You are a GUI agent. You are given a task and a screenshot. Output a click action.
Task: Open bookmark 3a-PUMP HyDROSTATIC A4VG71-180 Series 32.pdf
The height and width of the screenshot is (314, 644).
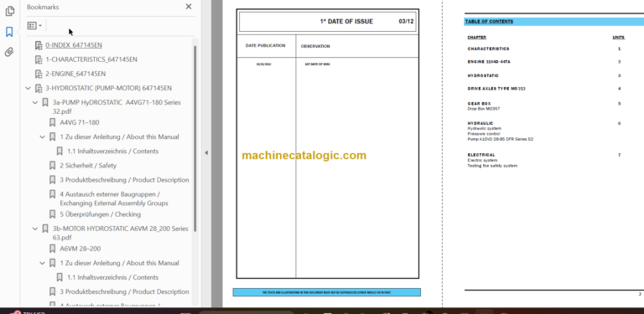point(117,106)
